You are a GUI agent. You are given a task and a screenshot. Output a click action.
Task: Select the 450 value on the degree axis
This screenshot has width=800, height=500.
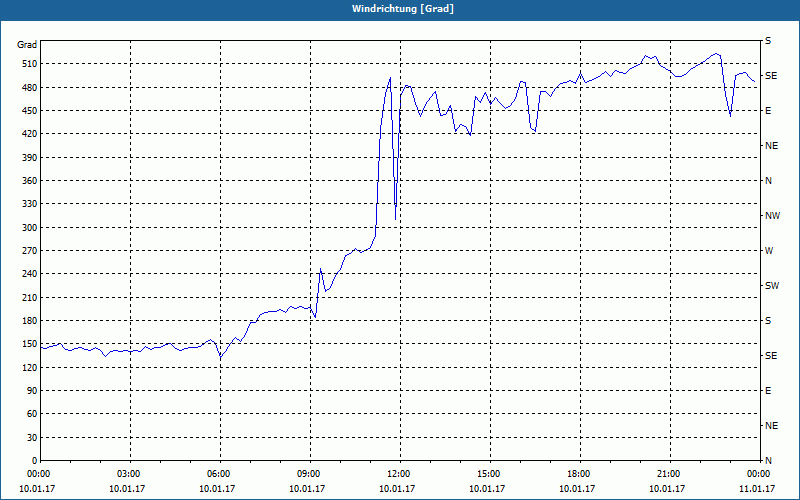point(29,111)
